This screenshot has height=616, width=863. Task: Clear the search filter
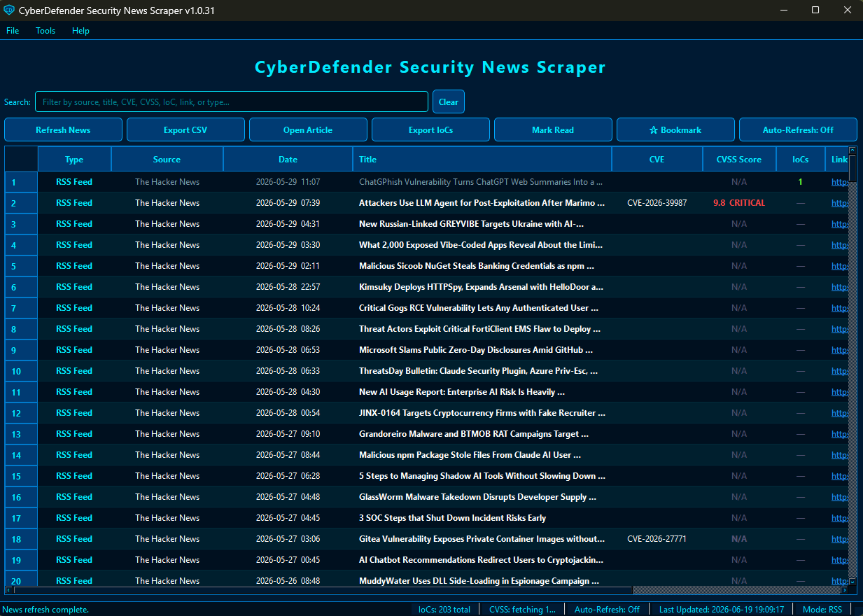click(x=449, y=101)
